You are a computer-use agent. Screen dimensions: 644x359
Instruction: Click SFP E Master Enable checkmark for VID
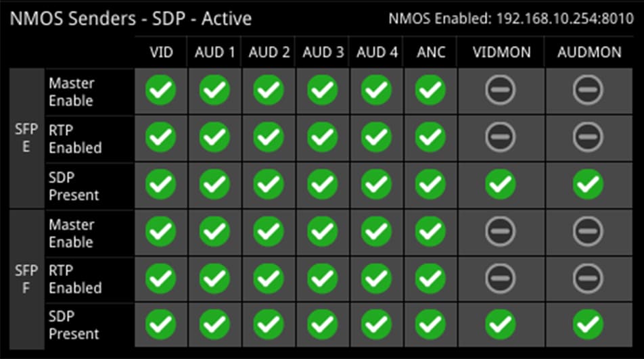[160, 90]
